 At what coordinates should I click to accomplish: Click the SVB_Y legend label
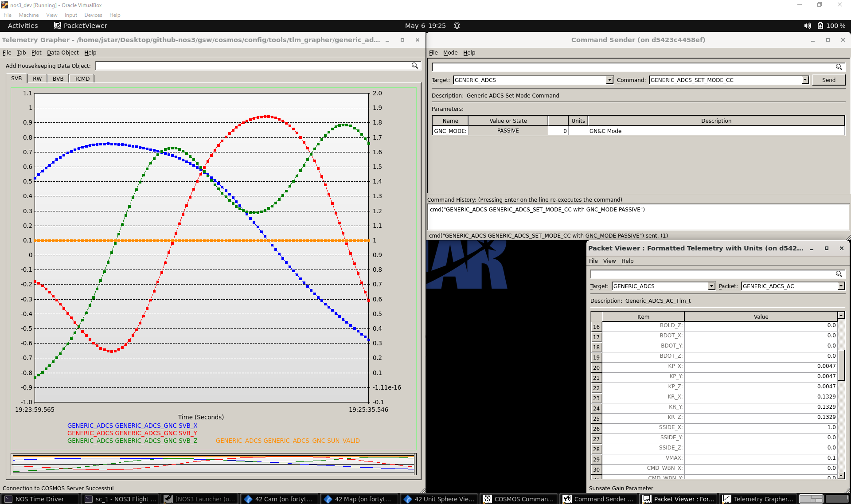point(132,433)
